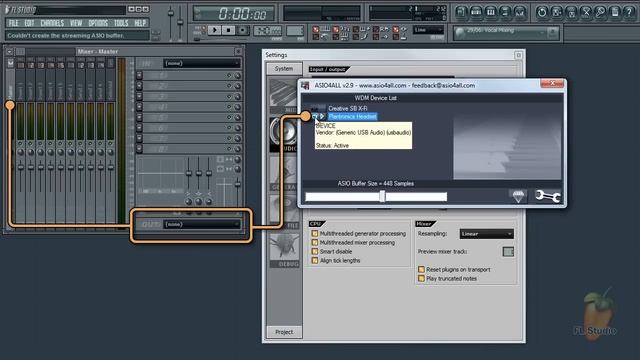Image resolution: width=640 pixels, height=360 pixels.
Task: Click the undo history round icon
Action: tap(542, 12)
